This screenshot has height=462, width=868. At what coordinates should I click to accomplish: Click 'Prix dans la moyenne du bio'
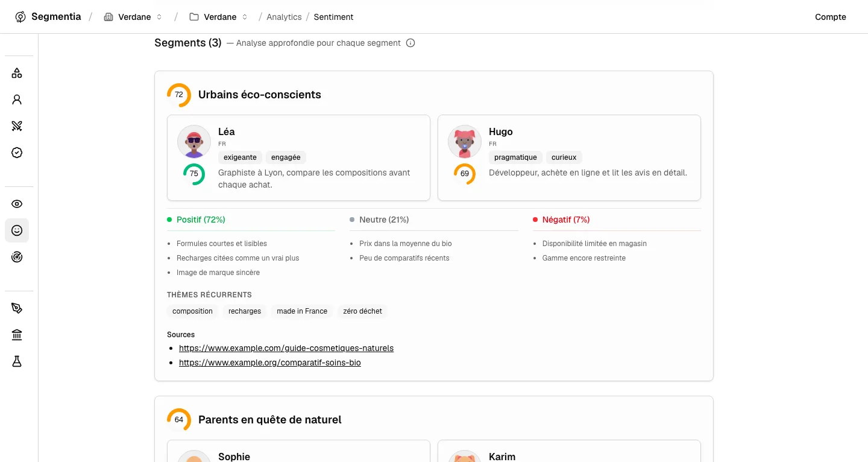406,244
